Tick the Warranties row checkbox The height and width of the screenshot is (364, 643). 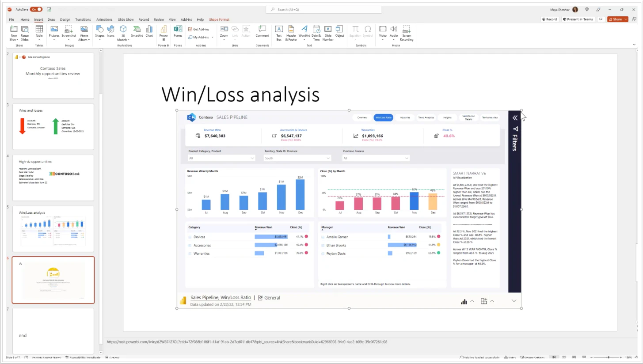point(190,254)
